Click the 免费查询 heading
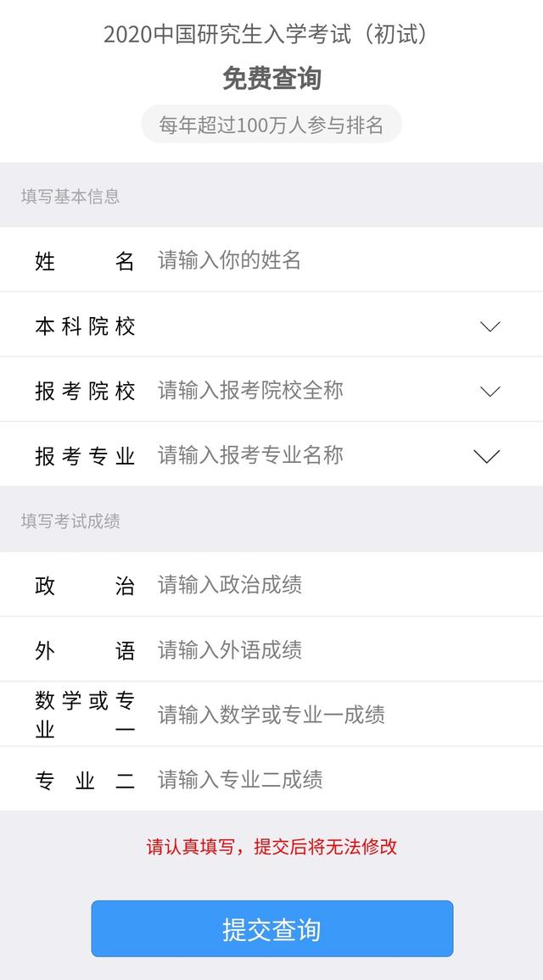This screenshot has height=980, width=543. (271, 79)
